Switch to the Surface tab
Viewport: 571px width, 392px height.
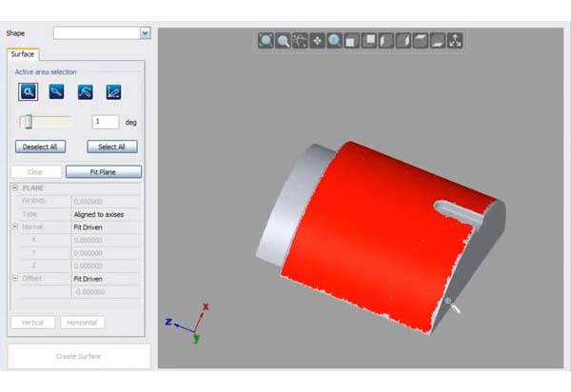23,54
